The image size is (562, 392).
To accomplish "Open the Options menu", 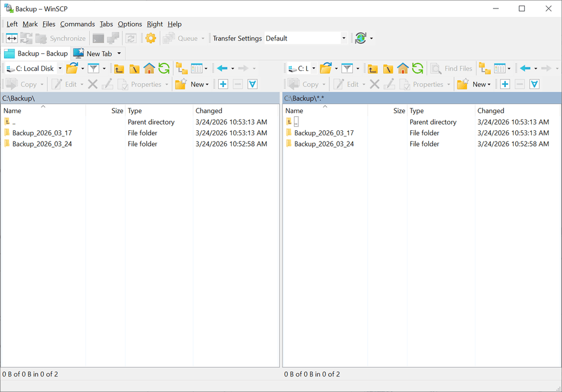I will point(130,24).
